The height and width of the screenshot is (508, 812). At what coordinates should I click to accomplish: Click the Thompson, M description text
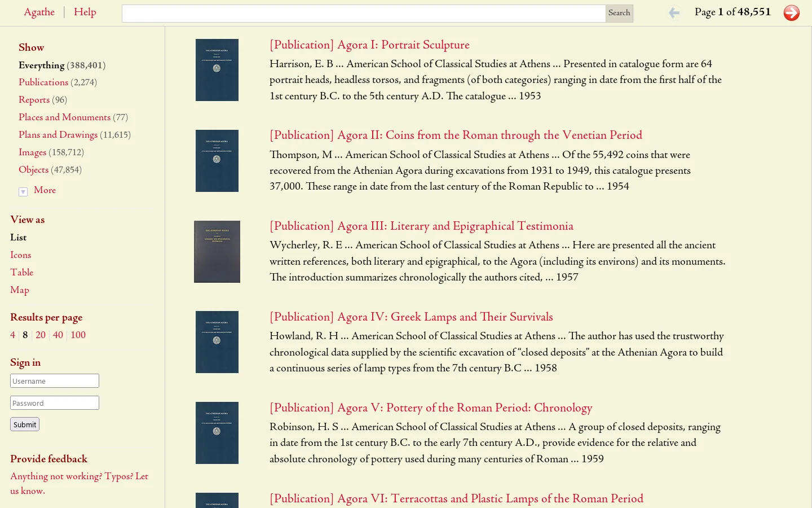pos(480,171)
